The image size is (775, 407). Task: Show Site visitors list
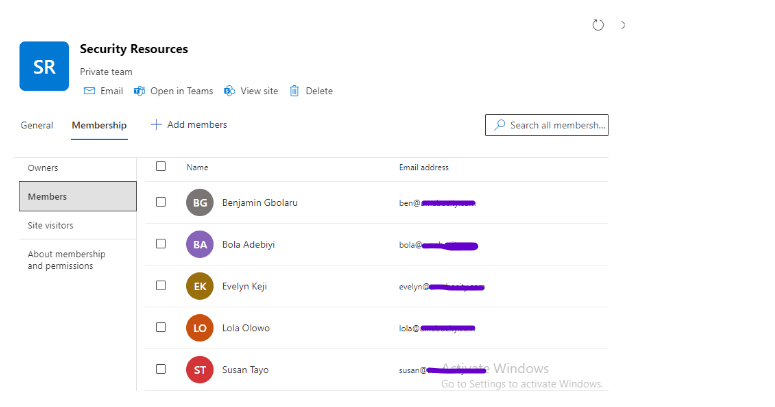(x=50, y=226)
